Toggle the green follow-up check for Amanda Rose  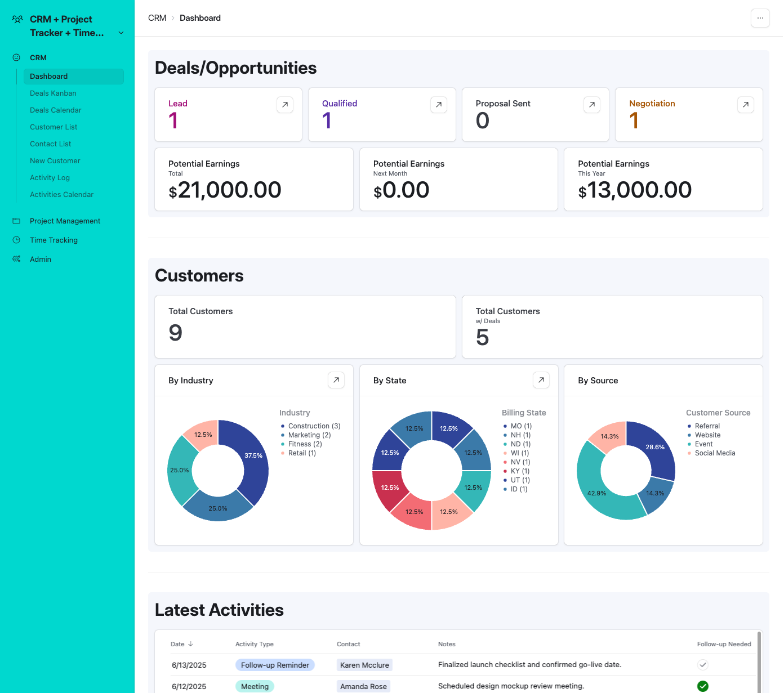pyautogui.click(x=702, y=686)
